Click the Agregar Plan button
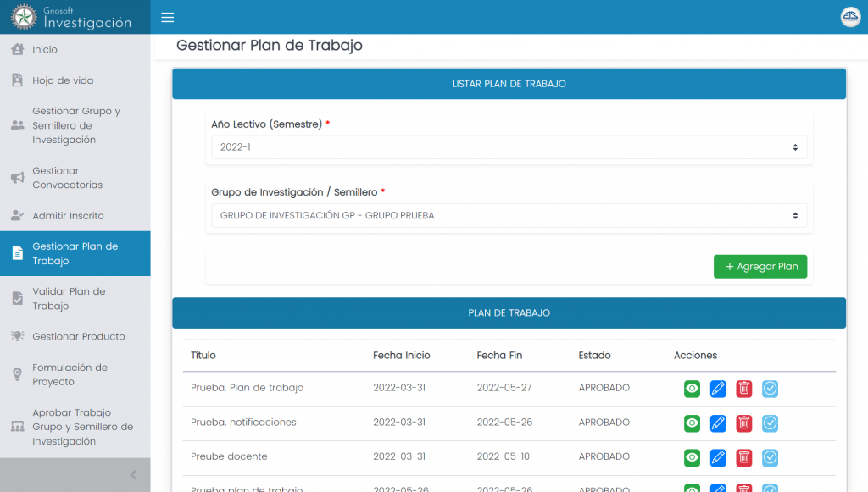This screenshot has width=868, height=492. (x=760, y=267)
